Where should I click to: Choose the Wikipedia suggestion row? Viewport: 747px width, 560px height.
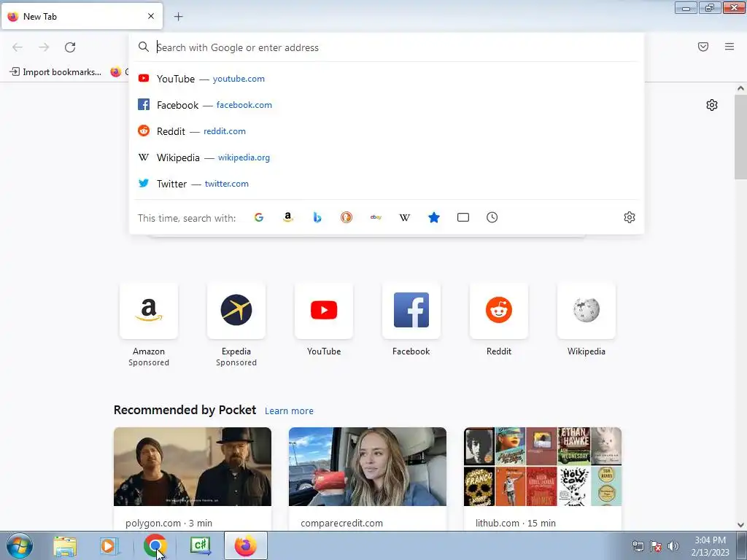[x=387, y=157]
